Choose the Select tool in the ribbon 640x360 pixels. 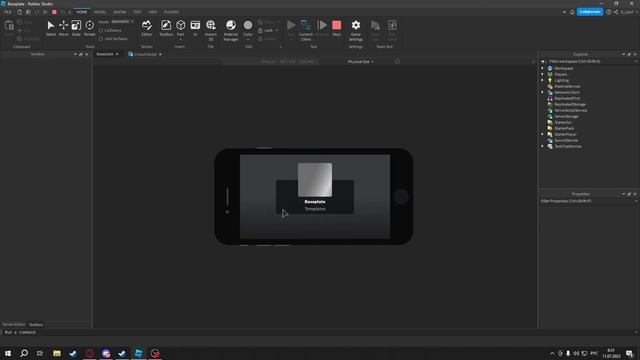(51, 28)
